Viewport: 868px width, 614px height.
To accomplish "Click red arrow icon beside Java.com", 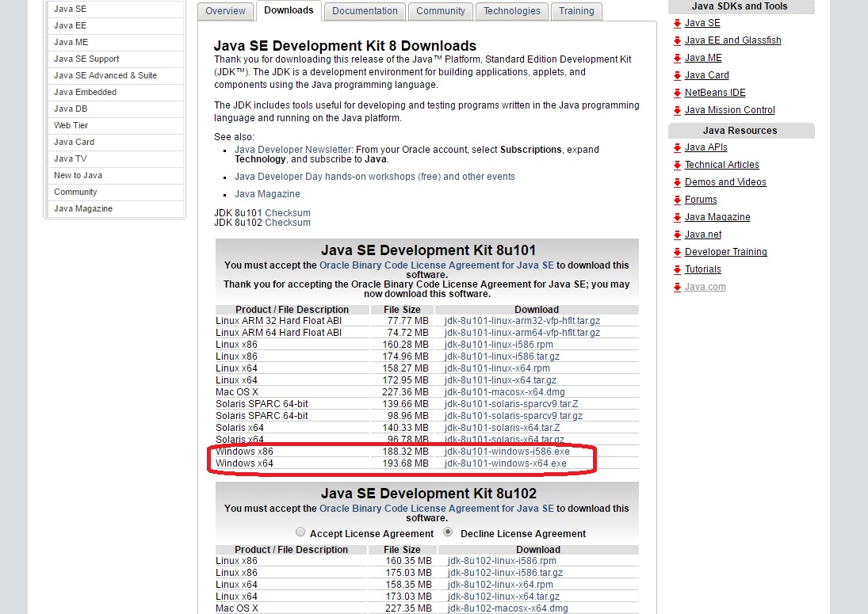I will 677,287.
